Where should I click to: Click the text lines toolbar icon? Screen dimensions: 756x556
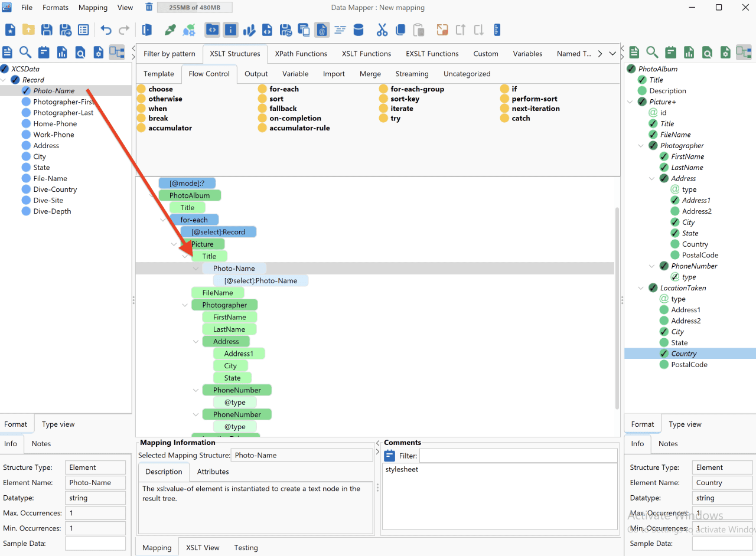(340, 30)
